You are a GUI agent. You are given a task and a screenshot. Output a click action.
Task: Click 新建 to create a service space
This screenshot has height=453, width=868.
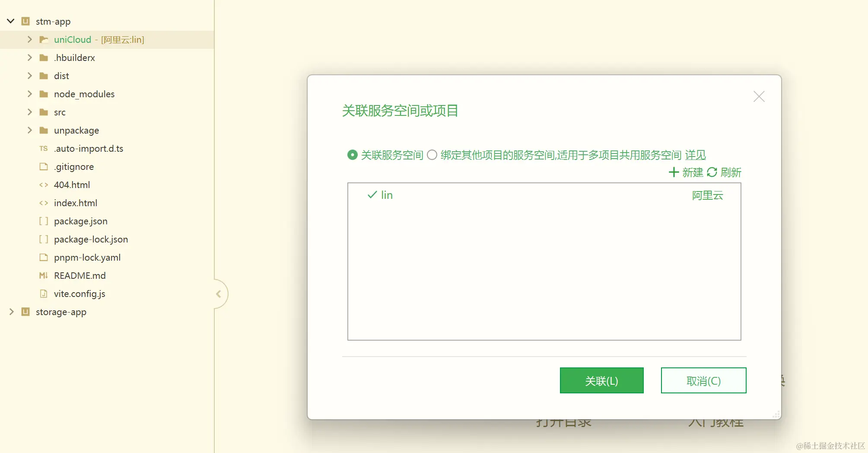[693, 172]
